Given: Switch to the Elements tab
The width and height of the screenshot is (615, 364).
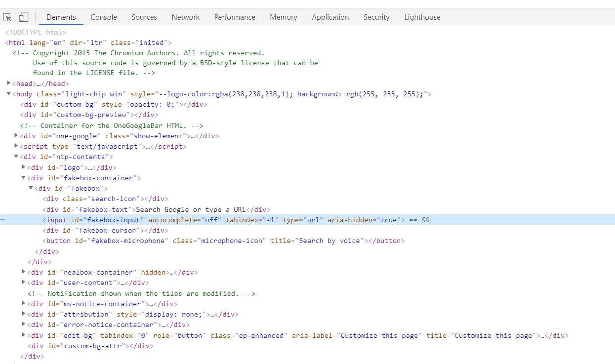Looking at the screenshot, I should [61, 17].
